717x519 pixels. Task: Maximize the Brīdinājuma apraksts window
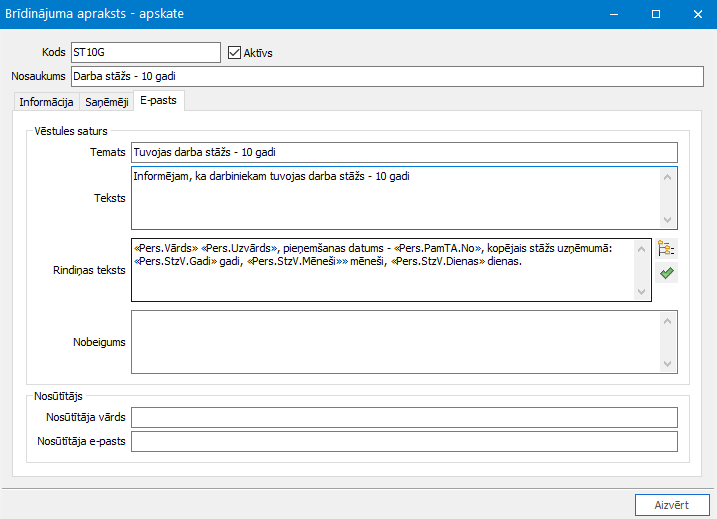coord(655,15)
